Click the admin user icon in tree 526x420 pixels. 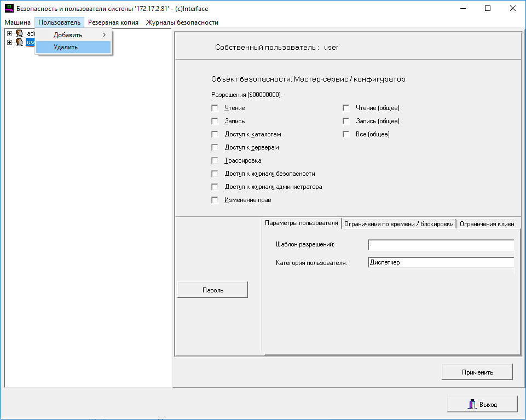[x=19, y=34]
